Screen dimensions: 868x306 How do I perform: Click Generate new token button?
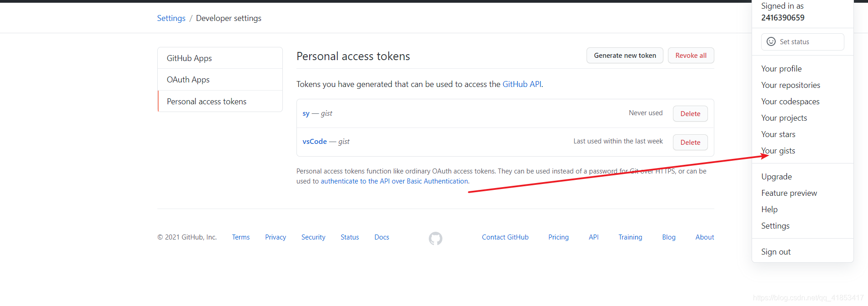pos(625,56)
